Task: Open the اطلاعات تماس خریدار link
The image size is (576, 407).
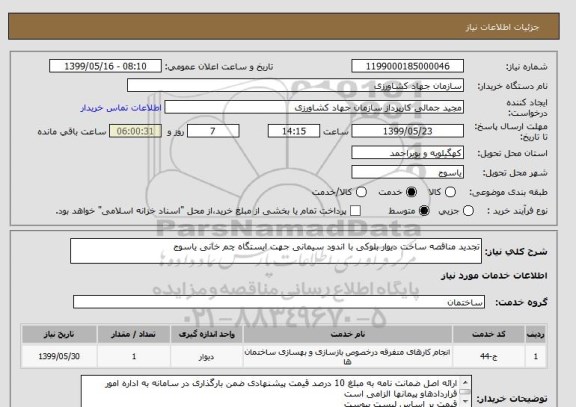Action: point(121,108)
